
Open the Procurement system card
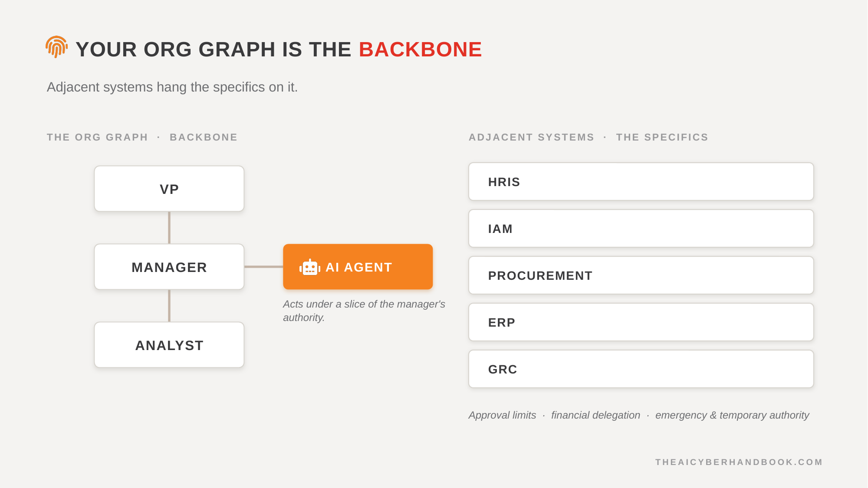point(641,275)
